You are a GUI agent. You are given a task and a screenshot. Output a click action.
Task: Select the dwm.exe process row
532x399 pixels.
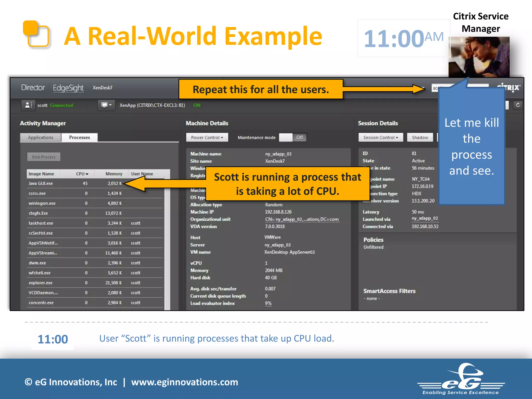point(95,263)
